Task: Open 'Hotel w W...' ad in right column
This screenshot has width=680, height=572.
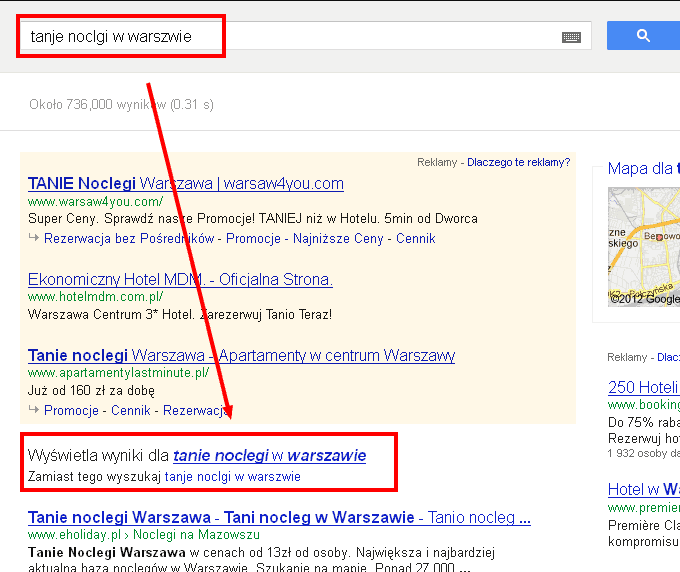Action: [643, 490]
